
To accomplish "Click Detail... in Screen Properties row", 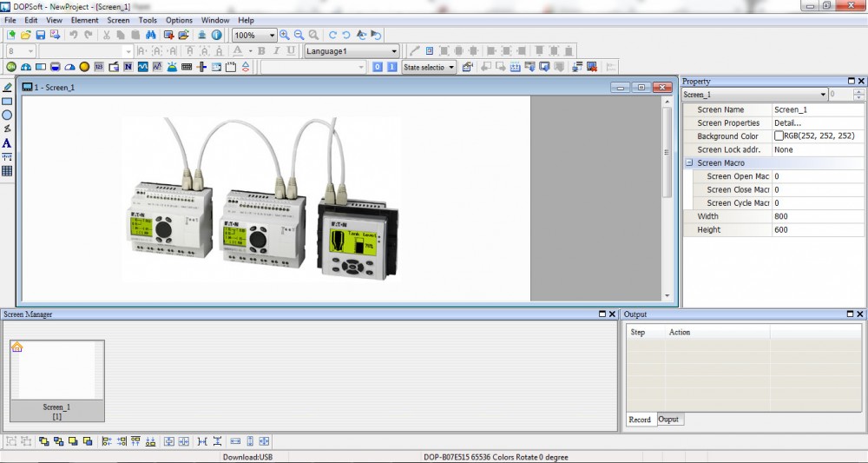I will click(x=788, y=123).
